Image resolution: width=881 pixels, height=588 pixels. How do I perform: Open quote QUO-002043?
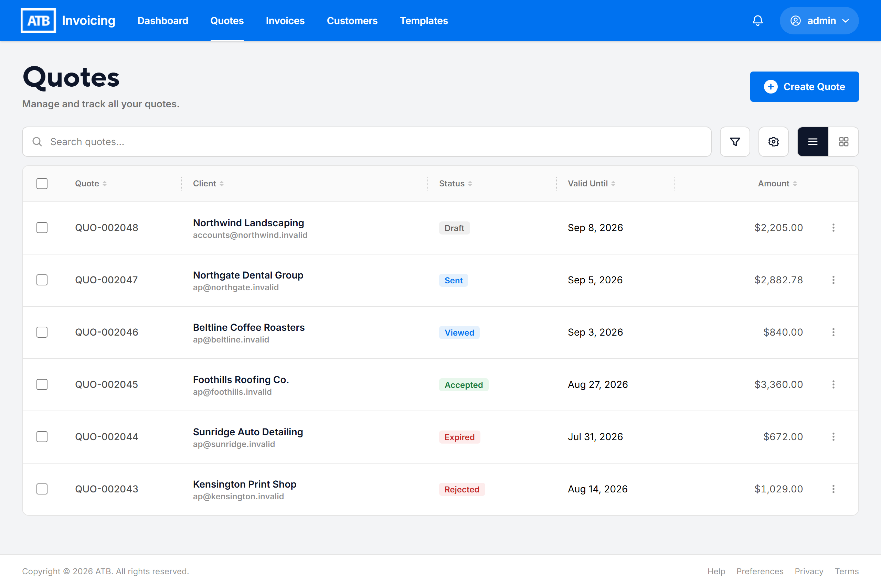[107, 489]
